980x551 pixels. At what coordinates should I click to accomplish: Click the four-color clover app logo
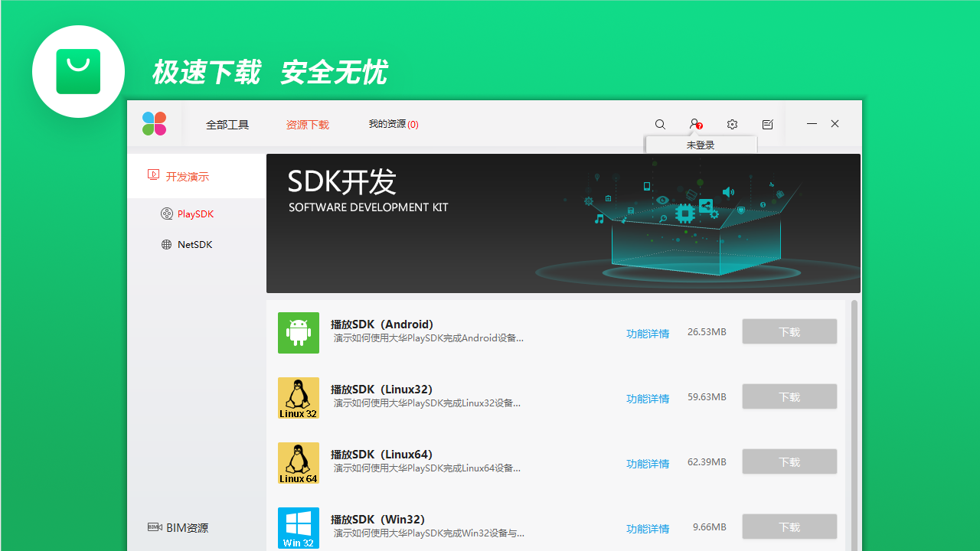pyautogui.click(x=154, y=123)
